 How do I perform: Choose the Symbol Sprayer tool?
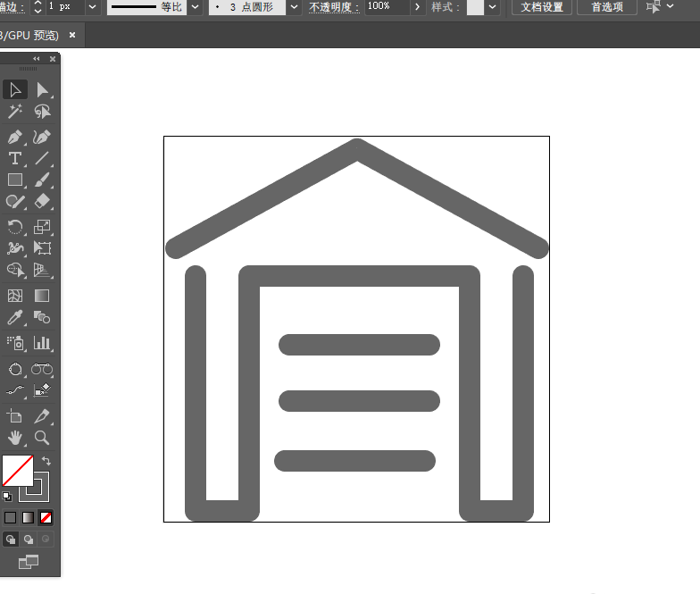[x=15, y=343]
